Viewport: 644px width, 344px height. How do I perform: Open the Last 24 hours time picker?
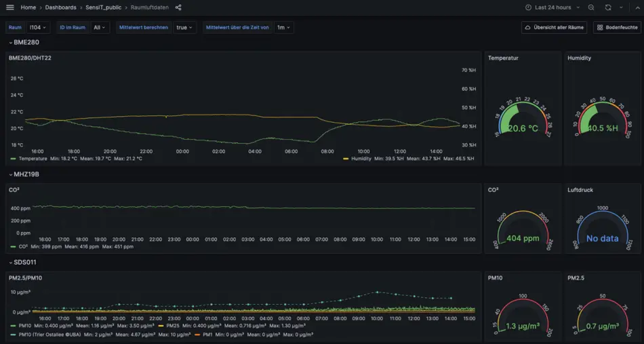click(x=552, y=7)
